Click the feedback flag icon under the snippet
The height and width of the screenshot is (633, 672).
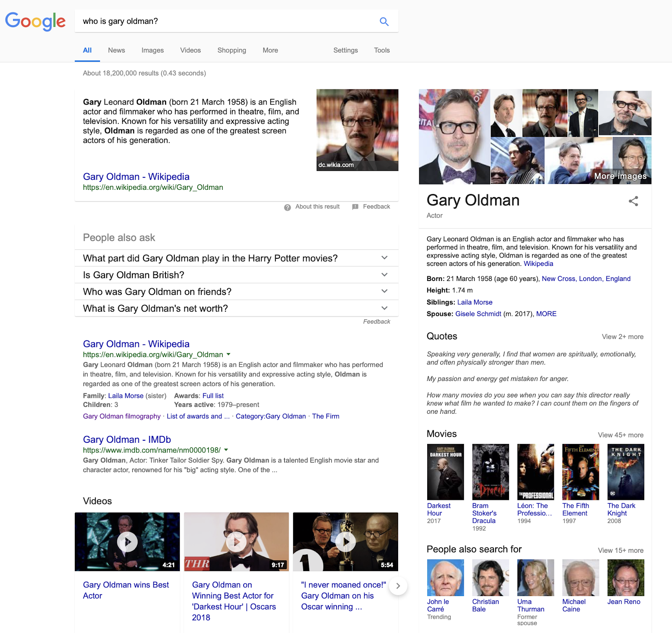point(355,207)
